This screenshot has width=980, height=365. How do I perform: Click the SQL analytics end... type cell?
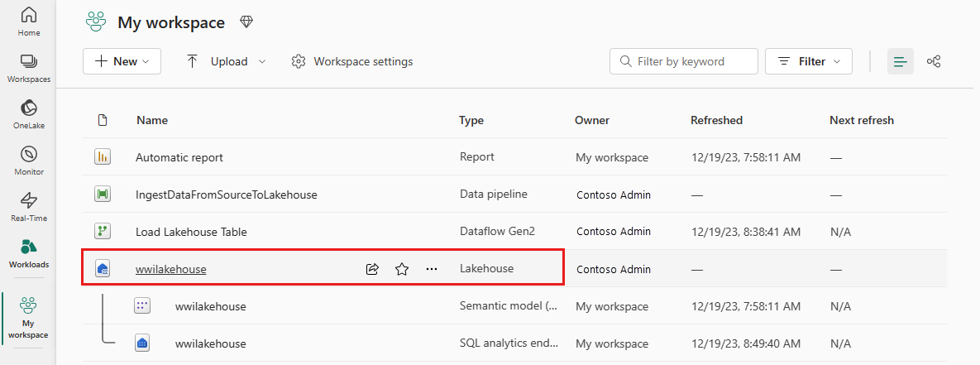509,343
